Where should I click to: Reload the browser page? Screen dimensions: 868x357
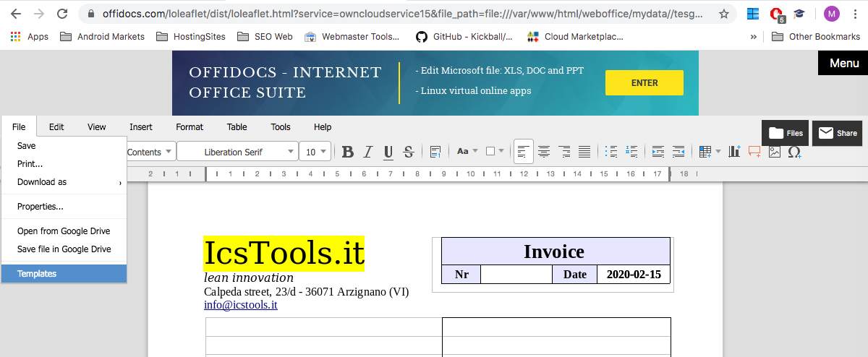pyautogui.click(x=62, y=14)
